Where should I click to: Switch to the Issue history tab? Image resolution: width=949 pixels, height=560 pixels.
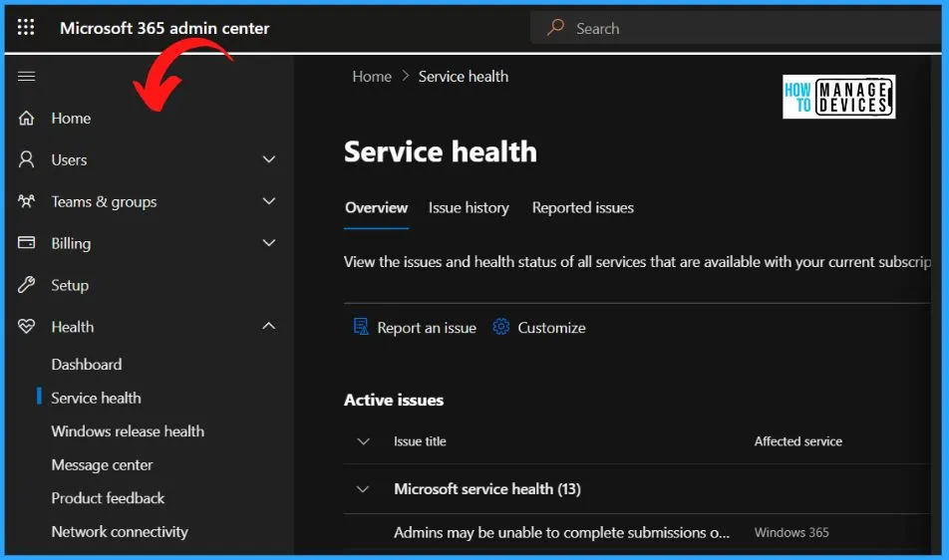[x=469, y=208]
